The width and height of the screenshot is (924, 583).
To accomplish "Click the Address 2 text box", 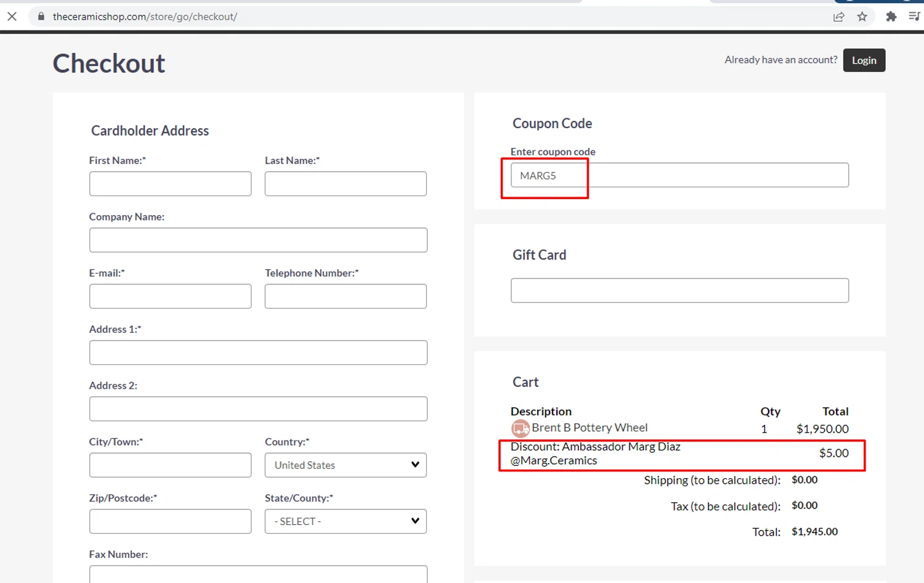I will coord(258,409).
